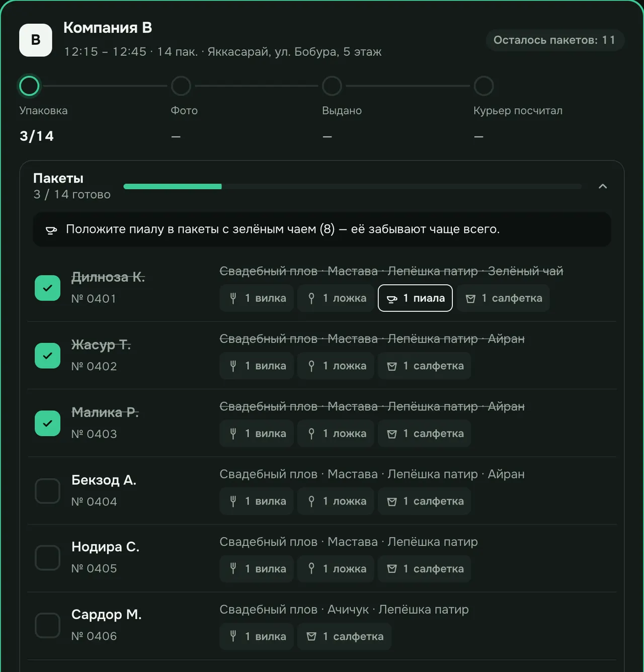Click Свадебный плов · Ачичук · Лепёшка патир text
The width and height of the screenshot is (644, 672).
click(344, 610)
